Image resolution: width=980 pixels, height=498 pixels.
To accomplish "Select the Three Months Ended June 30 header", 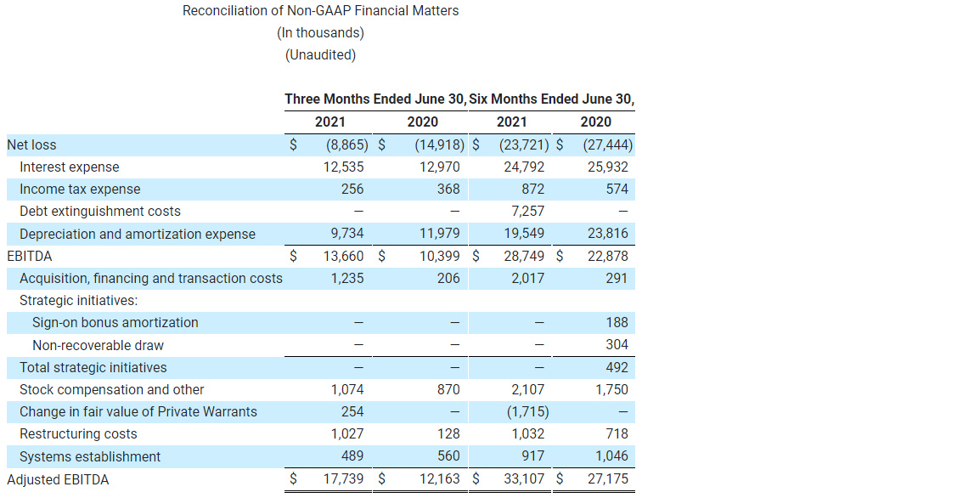I will 375,99.
